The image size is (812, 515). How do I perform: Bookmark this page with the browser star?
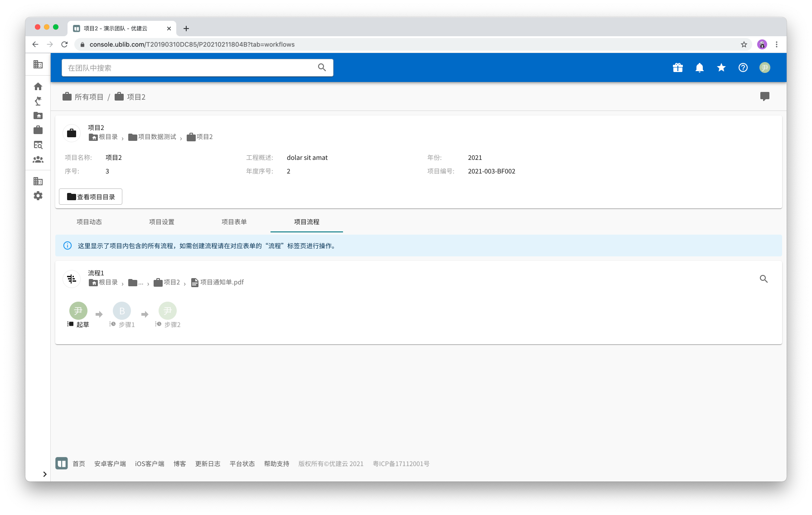pyautogui.click(x=744, y=44)
